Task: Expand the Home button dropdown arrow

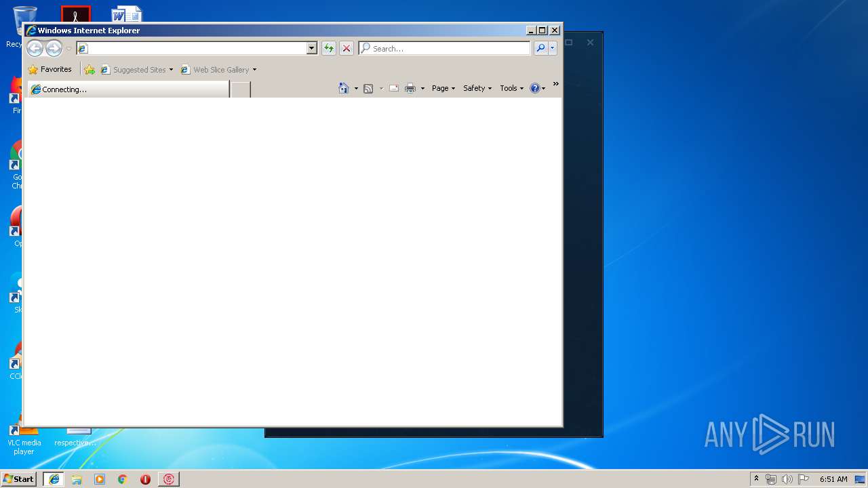Action: (x=356, y=88)
